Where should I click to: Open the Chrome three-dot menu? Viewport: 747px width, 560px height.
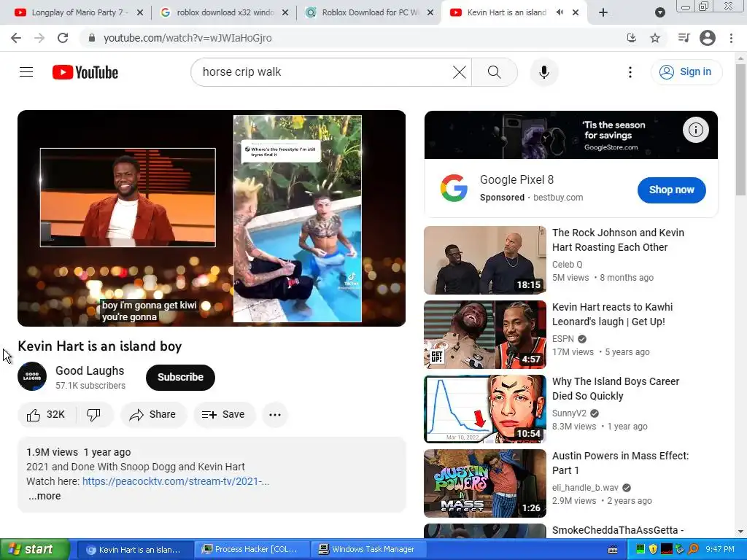[x=731, y=38]
